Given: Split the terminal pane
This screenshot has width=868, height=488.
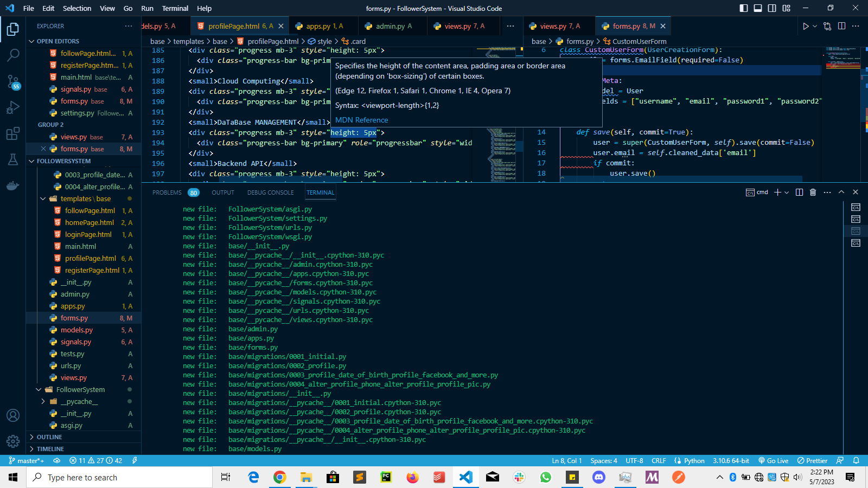Looking at the screenshot, I should coord(799,192).
